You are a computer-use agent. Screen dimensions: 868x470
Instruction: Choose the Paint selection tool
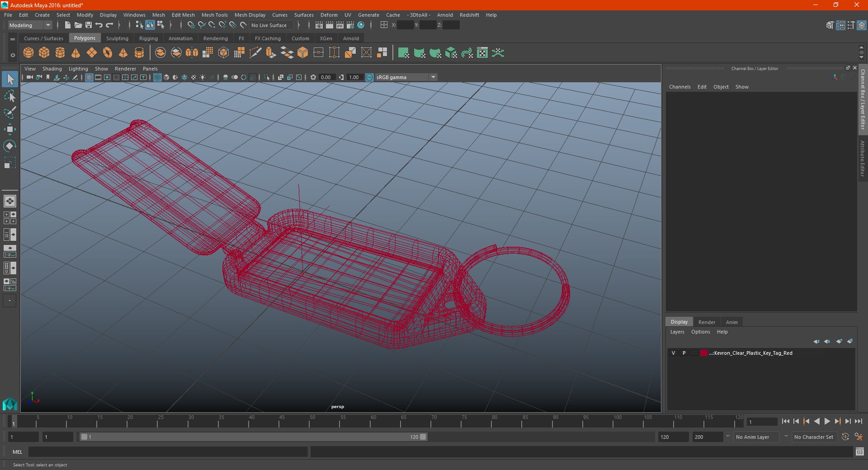10,112
